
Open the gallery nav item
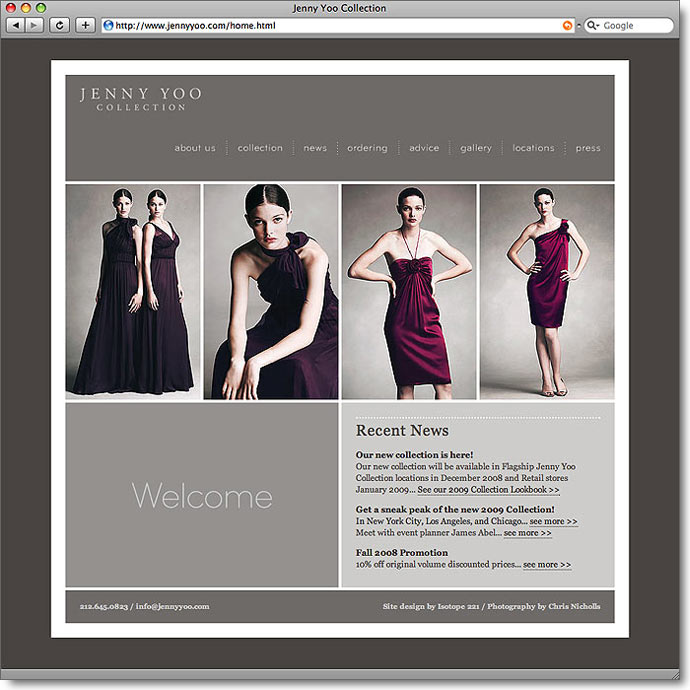476,148
